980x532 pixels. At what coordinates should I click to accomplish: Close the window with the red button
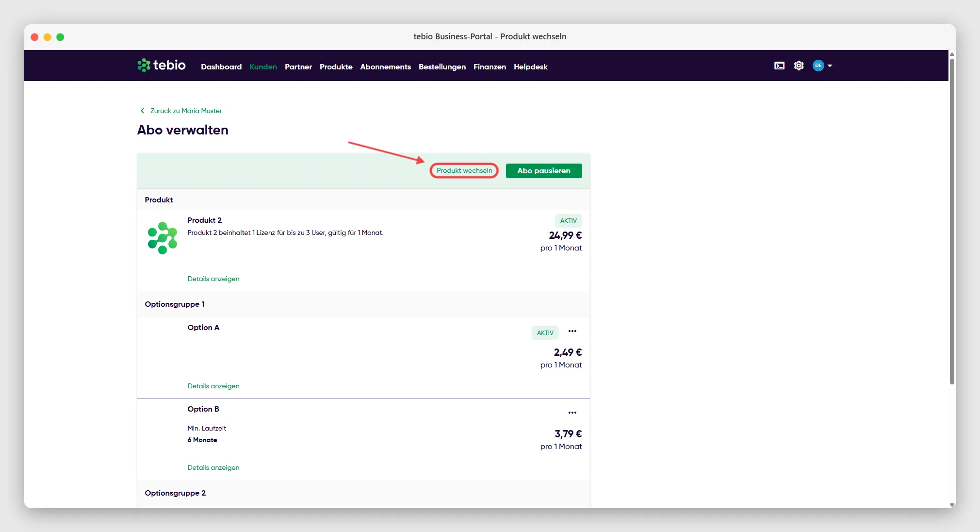(x=34, y=37)
